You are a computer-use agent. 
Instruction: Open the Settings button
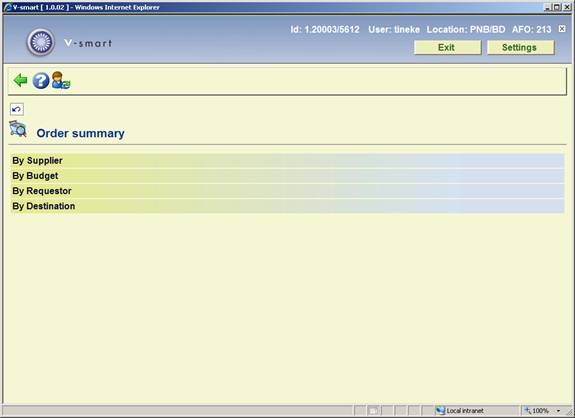coord(520,47)
